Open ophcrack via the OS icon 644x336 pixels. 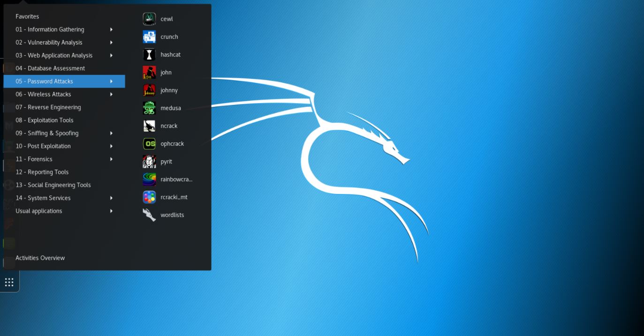click(x=149, y=144)
